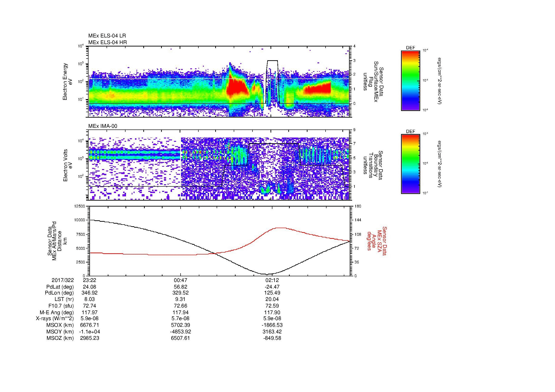Click PdLon value 329.52
Viewport: 555px width, 392px height.
pos(181,293)
